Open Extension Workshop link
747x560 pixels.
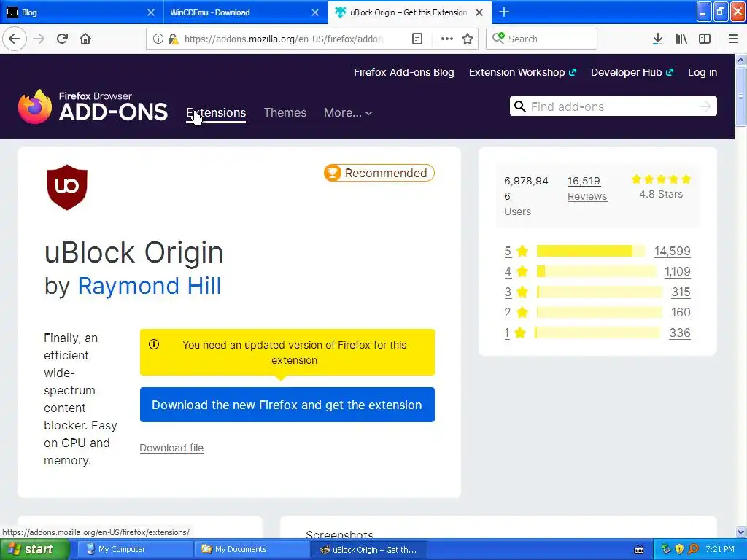coord(522,72)
